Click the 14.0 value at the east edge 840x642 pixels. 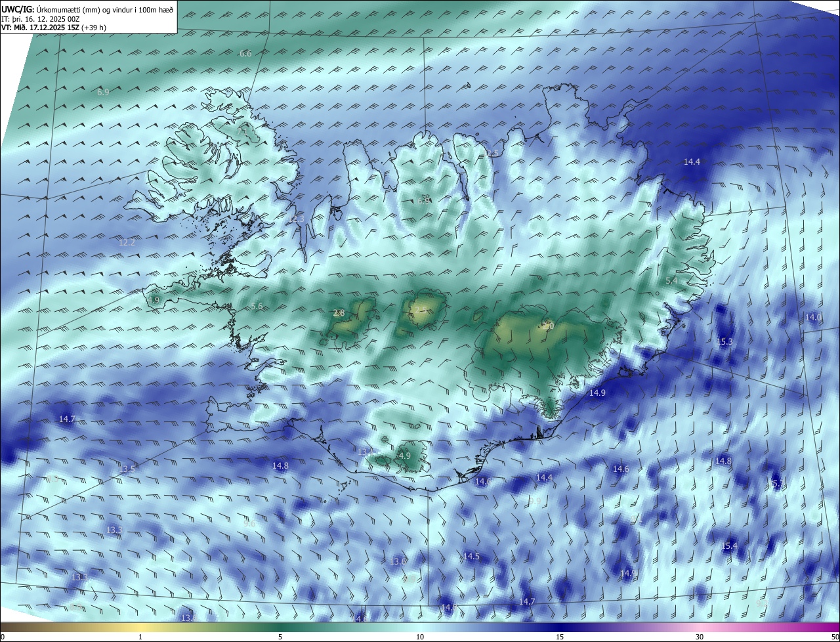(x=813, y=317)
